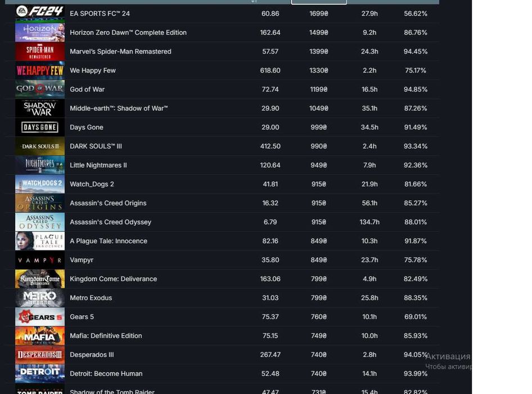Viewport: 532px width, 394px height.
Task: Open the EA SPORTS FC 24 thumbnail
Action: tap(40, 14)
